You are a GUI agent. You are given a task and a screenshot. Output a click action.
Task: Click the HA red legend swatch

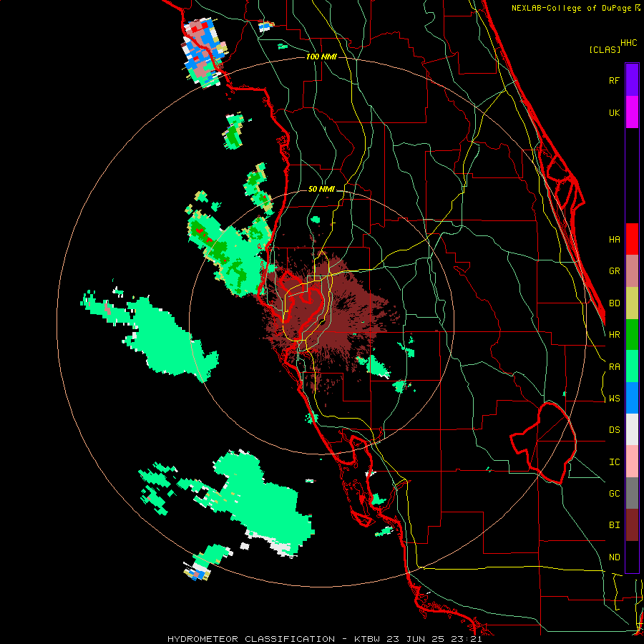pos(632,239)
